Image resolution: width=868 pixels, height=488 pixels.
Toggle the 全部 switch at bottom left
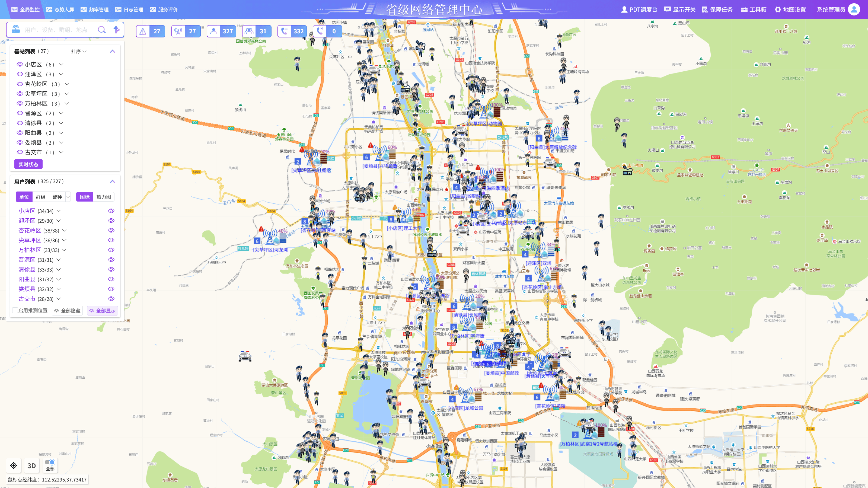[x=50, y=462]
